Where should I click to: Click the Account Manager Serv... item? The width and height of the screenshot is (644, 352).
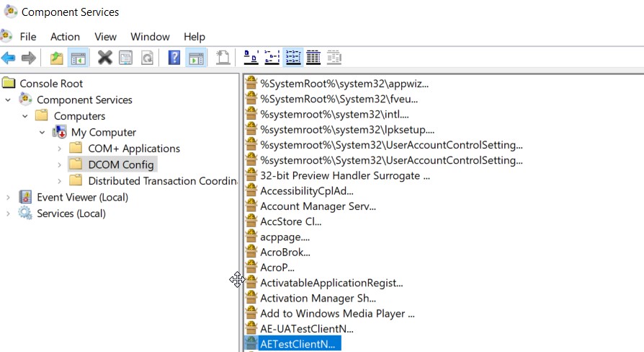pyautogui.click(x=317, y=206)
